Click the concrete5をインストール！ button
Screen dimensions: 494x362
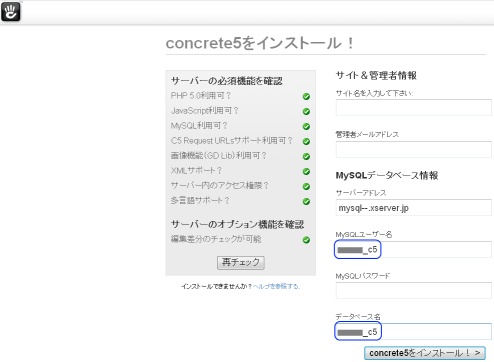click(x=425, y=353)
